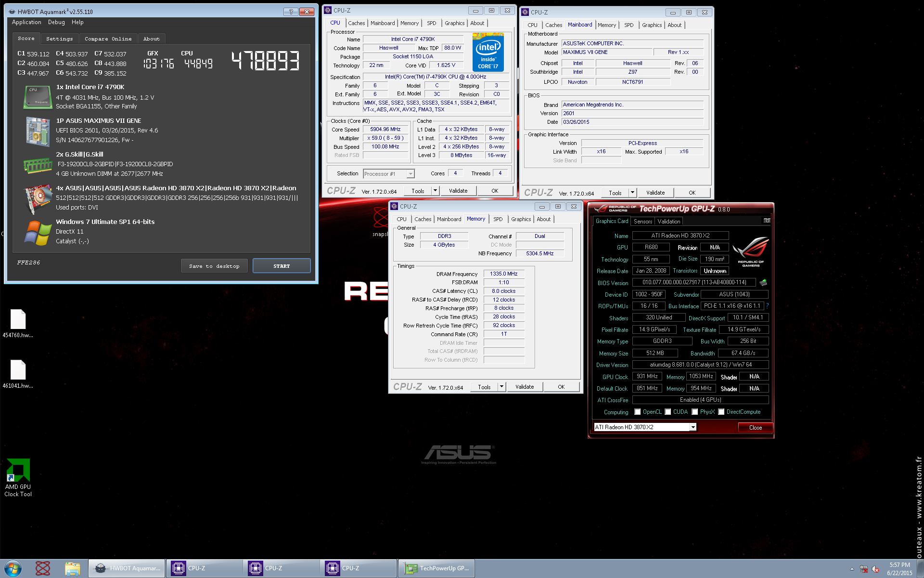The height and width of the screenshot is (578, 924).
Task: Click the Close button in GPU-Z
Action: pyautogui.click(x=756, y=428)
